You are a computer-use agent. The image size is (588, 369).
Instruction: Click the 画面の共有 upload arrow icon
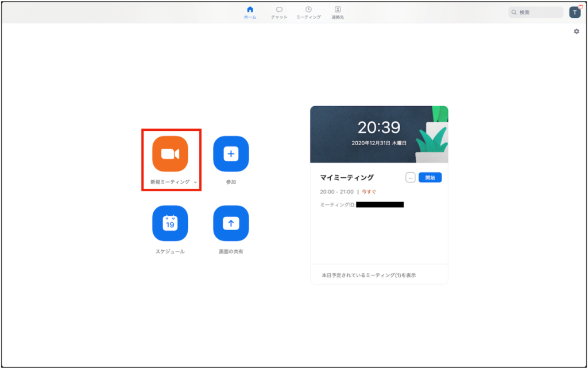pyautogui.click(x=231, y=223)
